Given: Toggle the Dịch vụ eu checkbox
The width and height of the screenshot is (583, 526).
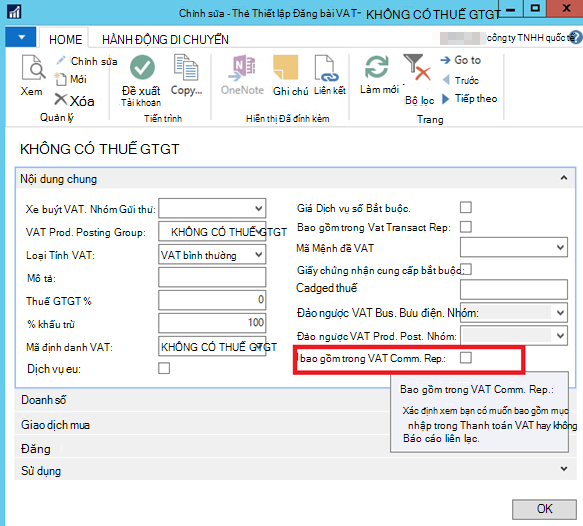Looking at the screenshot, I should 164,368.
